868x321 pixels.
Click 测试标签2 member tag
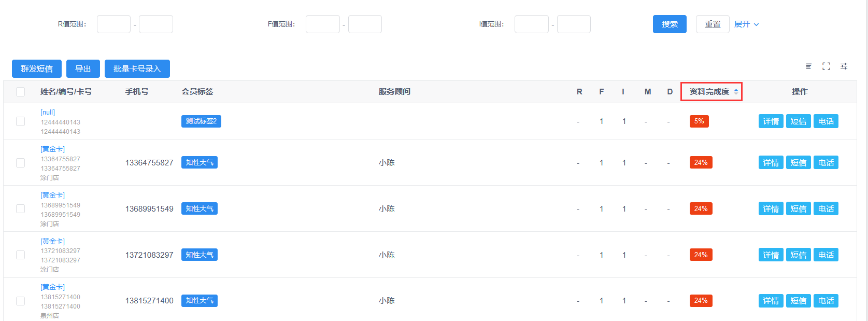pos(201,121)
